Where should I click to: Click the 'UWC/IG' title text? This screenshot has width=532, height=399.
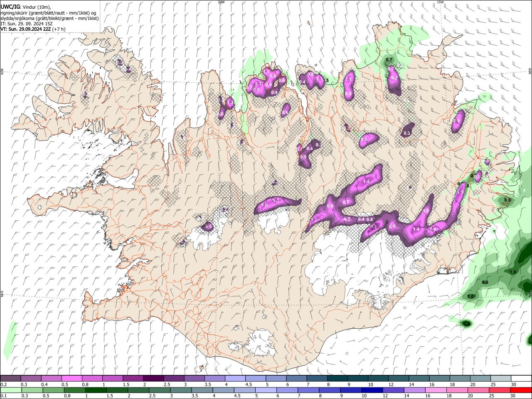10,6
